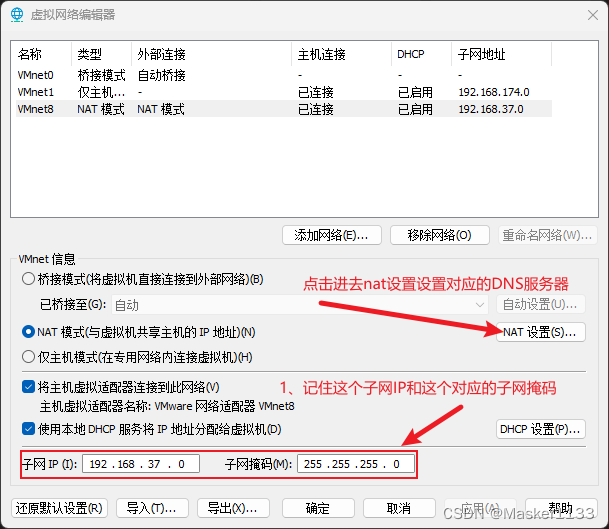Click 已连接 host cell in VMnet8 row

[316, 109]
